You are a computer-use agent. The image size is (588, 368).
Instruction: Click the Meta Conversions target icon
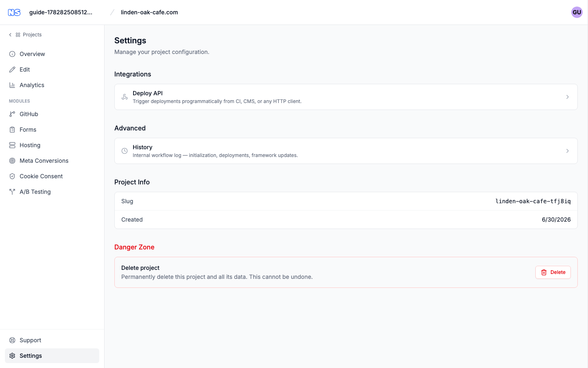click(x=12, y=161)
